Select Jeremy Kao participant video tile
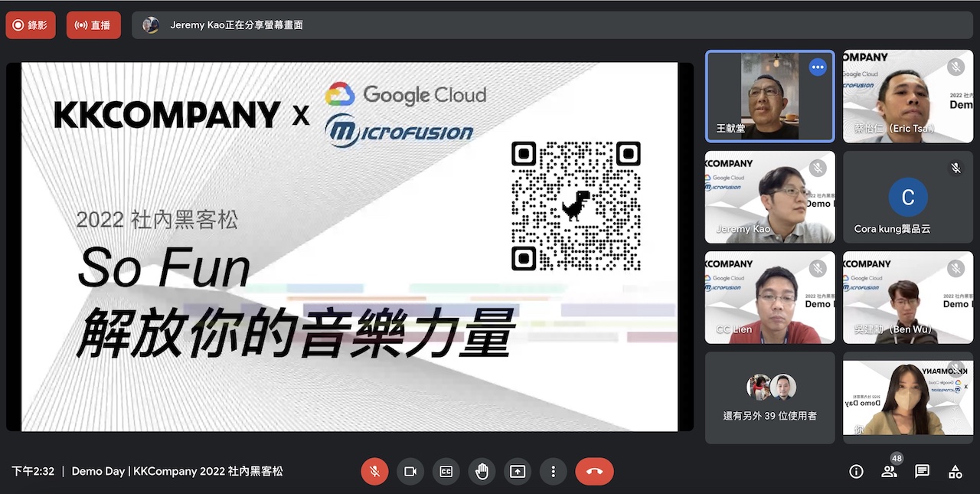 [770, 197]
